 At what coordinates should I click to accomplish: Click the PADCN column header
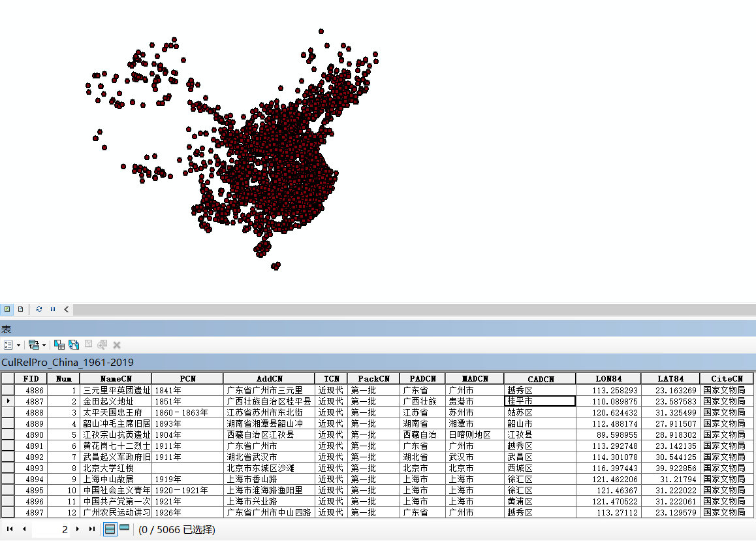(423, 379)
